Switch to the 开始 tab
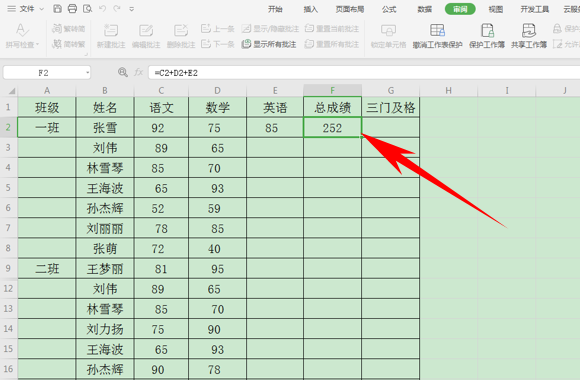Image resolution: width=580 pixels, height=380 pixels. coord(275,9)
